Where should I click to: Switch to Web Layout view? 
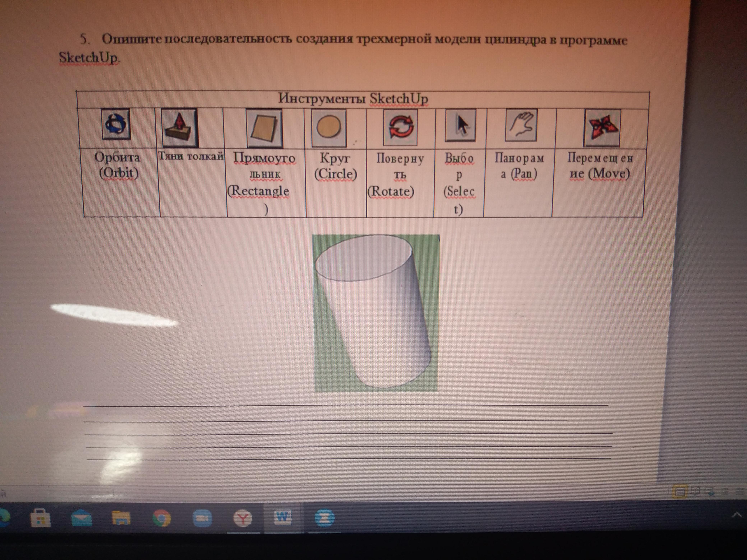710,491
